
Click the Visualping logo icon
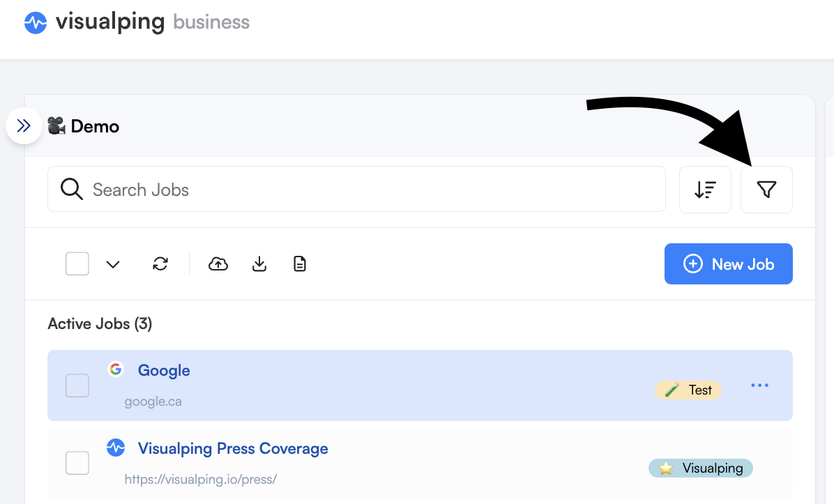(36, 23)
